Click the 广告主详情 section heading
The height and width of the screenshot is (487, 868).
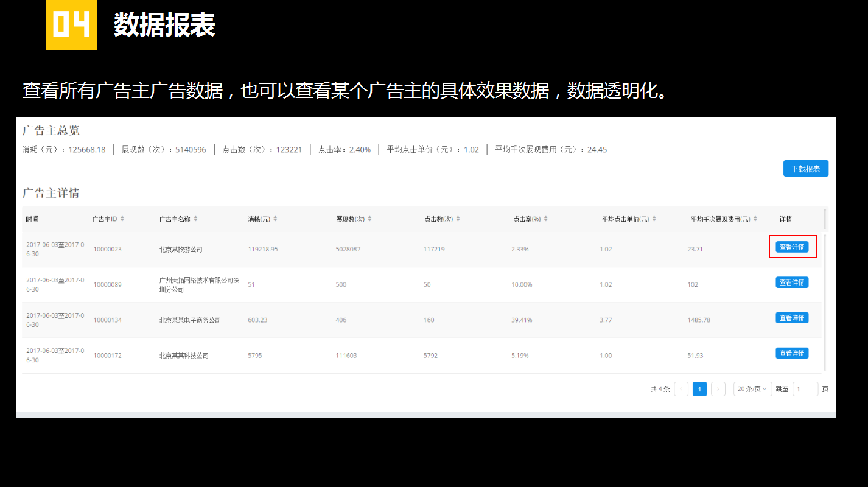[51, 193]
